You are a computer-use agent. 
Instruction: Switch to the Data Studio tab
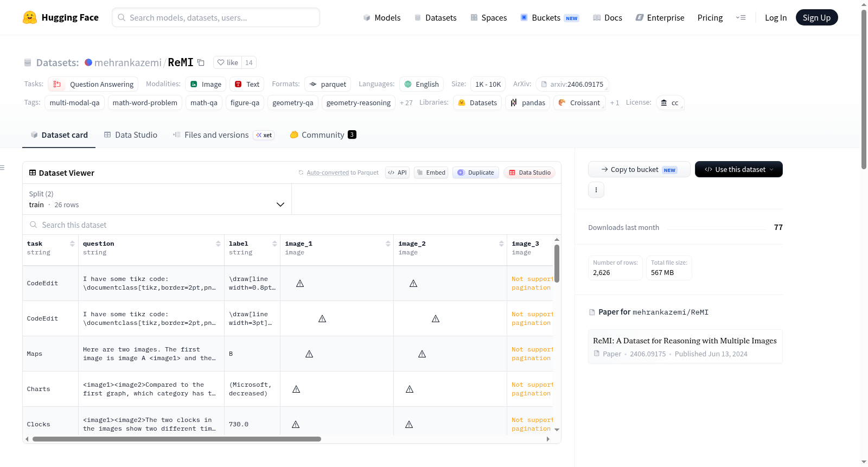130,135
